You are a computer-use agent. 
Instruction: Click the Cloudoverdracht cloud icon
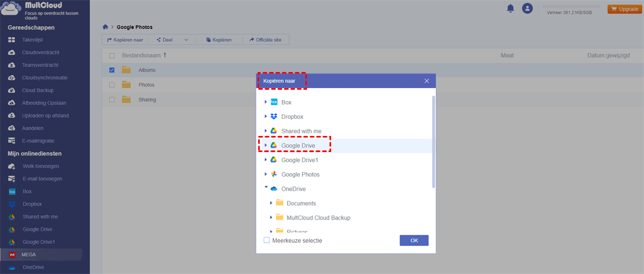point(11,53)
